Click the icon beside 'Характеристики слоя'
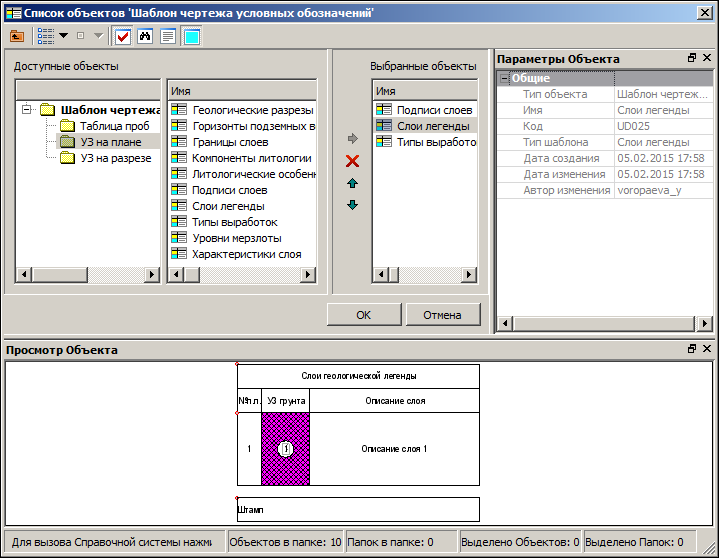Viewport: 719px width, 558px height. (x=179, y=254)
